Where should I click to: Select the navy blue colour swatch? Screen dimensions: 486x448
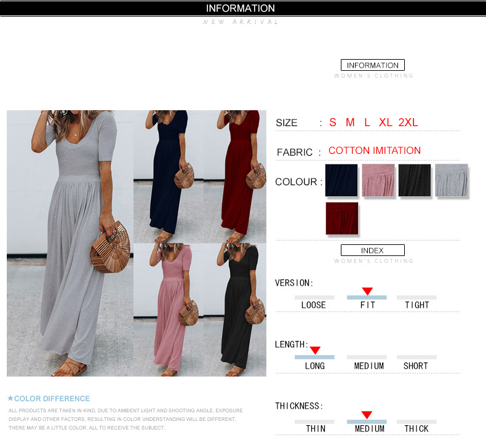pyautogui.click(x=341, y=180)
